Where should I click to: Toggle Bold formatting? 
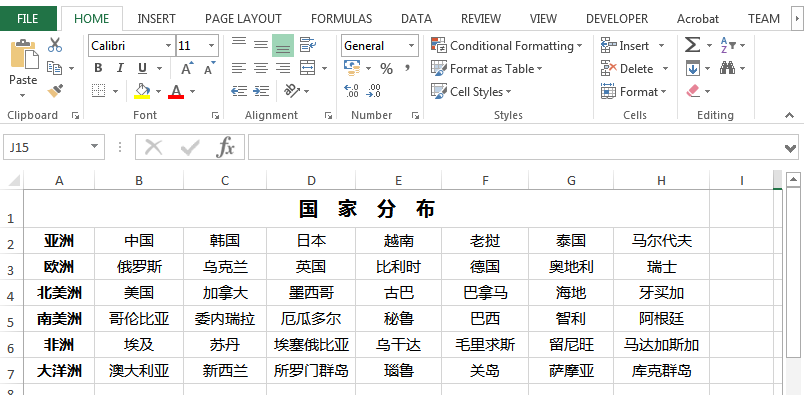[98, 68]
